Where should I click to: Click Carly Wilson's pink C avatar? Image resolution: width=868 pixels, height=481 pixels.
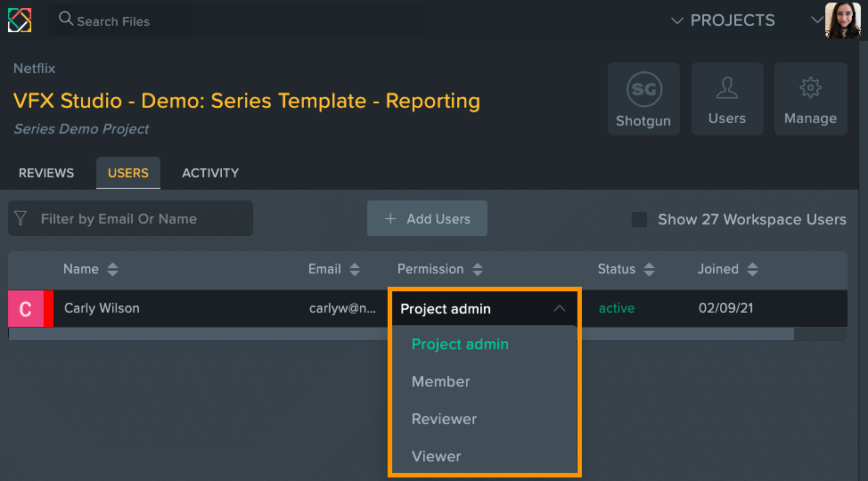[x=26, y=309]
